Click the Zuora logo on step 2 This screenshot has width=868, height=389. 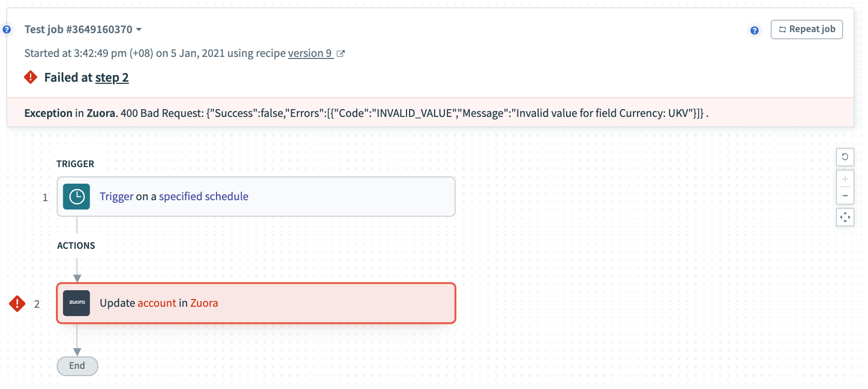click(76, 303)
